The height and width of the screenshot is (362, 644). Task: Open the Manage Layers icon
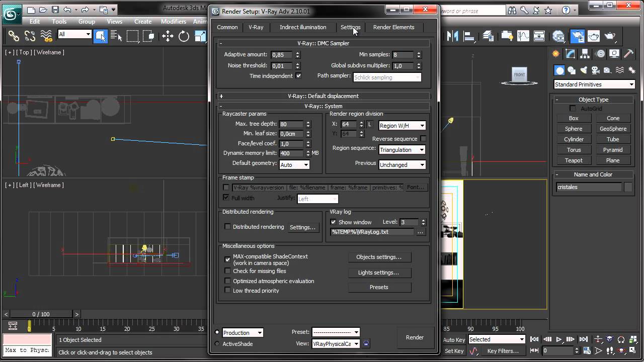click(488, 36)
